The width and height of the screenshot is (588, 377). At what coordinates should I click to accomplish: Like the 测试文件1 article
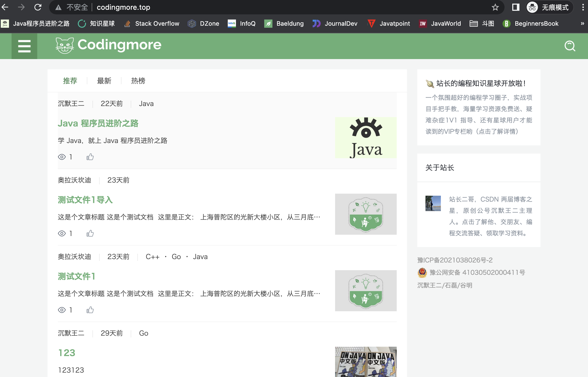90,310
